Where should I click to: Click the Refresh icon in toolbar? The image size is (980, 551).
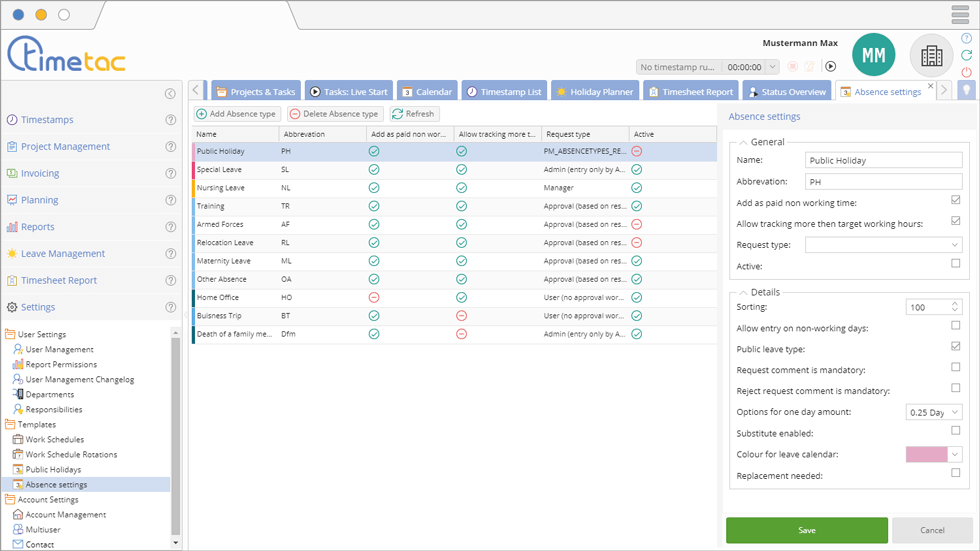click(x=398, y=114)
